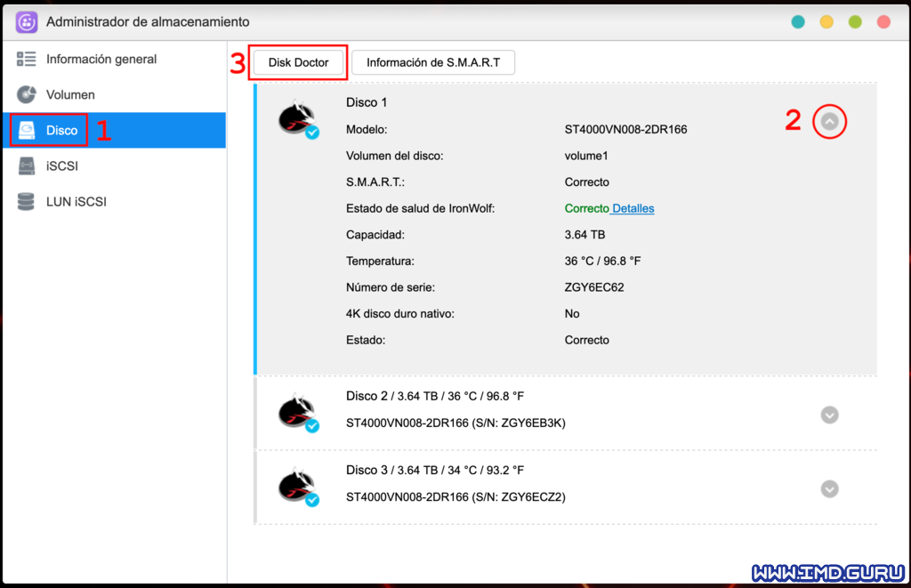Open the Disk Doctor tool

tap(298, 62)
